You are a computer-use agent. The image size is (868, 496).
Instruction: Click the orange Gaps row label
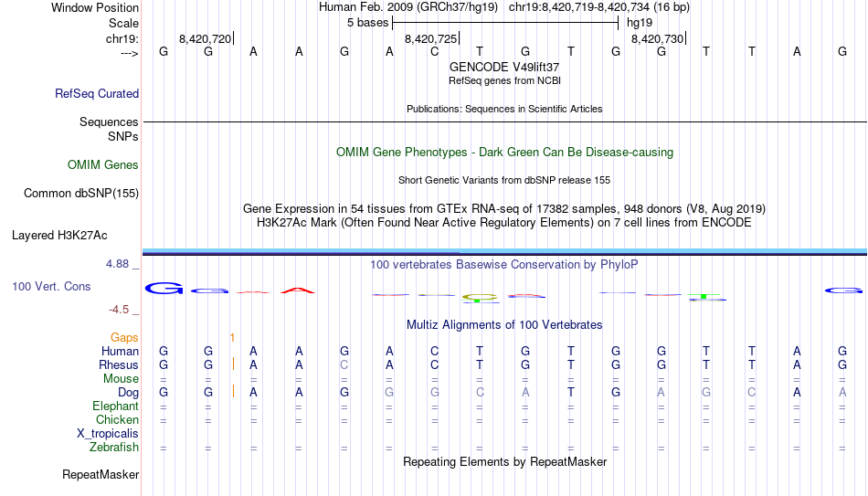pyautogui.click(x=124, y=337)
